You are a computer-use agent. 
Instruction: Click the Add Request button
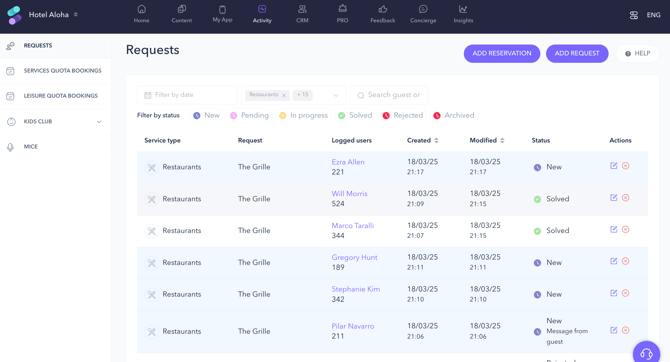coord(577,53)
